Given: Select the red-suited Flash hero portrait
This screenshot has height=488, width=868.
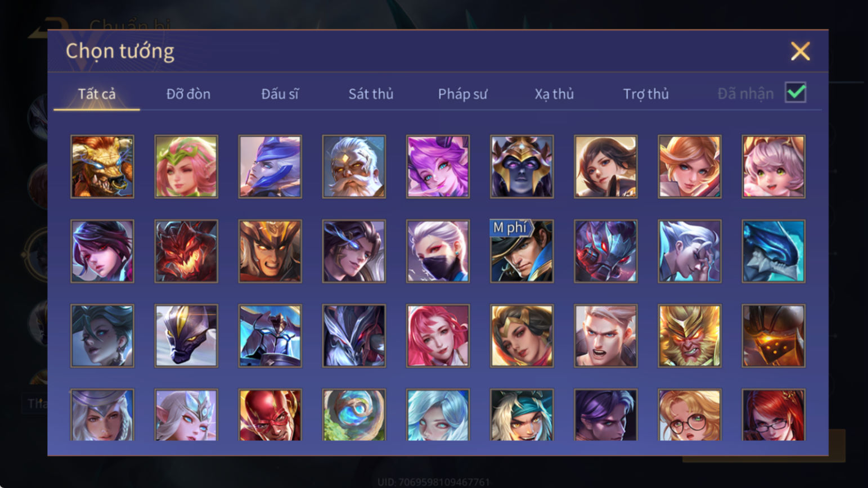Looking at the screenshot, I should click(x=270, y=415).
